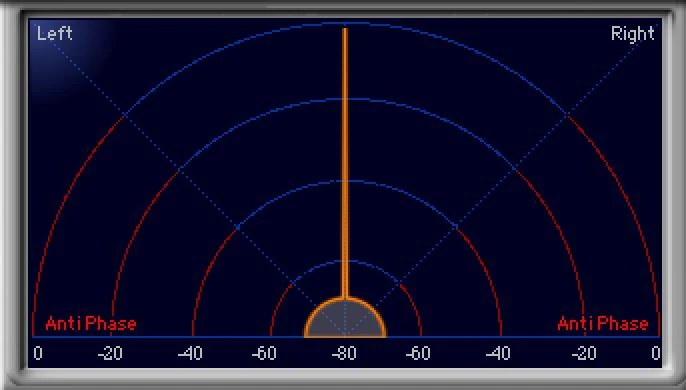Select the orange vertical meter needle
This screenshot has height=390, width=686.
point(345,163)
